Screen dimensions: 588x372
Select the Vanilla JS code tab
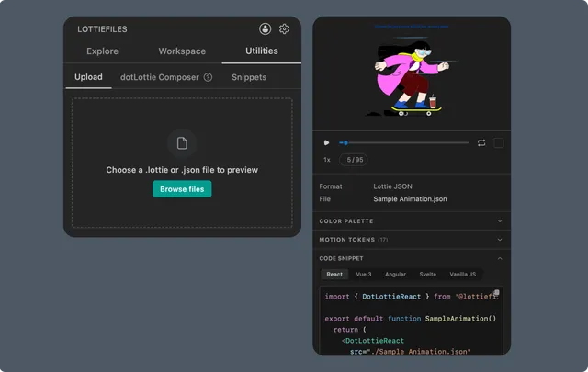463,275
